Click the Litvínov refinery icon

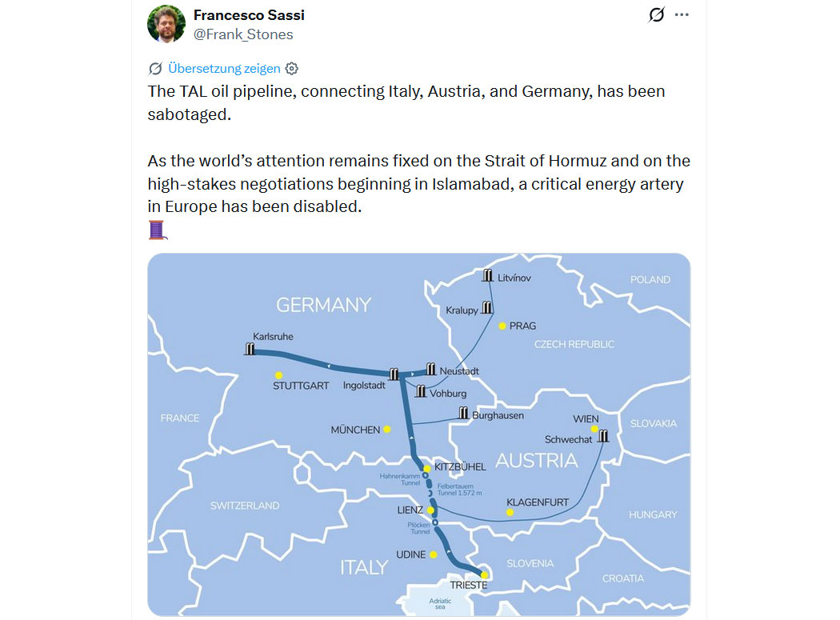(488, 276)
